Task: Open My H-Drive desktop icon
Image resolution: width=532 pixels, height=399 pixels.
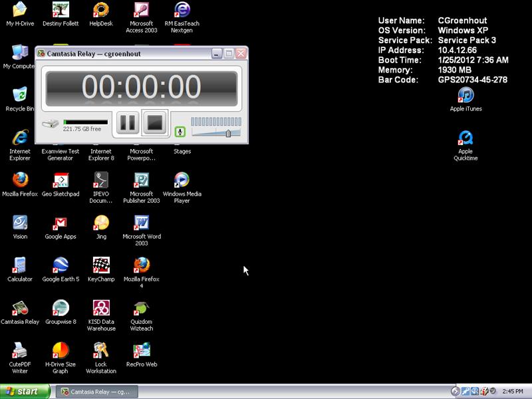Action: pos(20,14)
